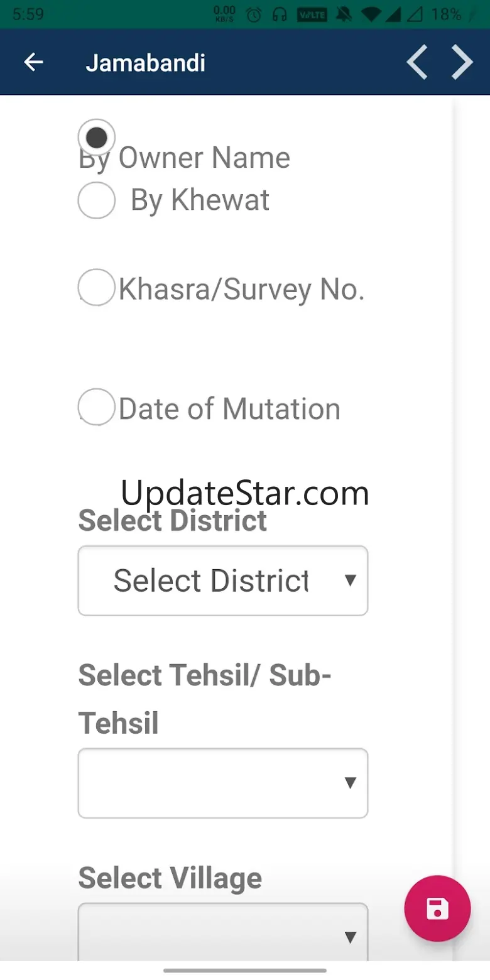Select the By Owner Name radio button
The height and width of the screenshot is (980, 490).
(96, 137)
